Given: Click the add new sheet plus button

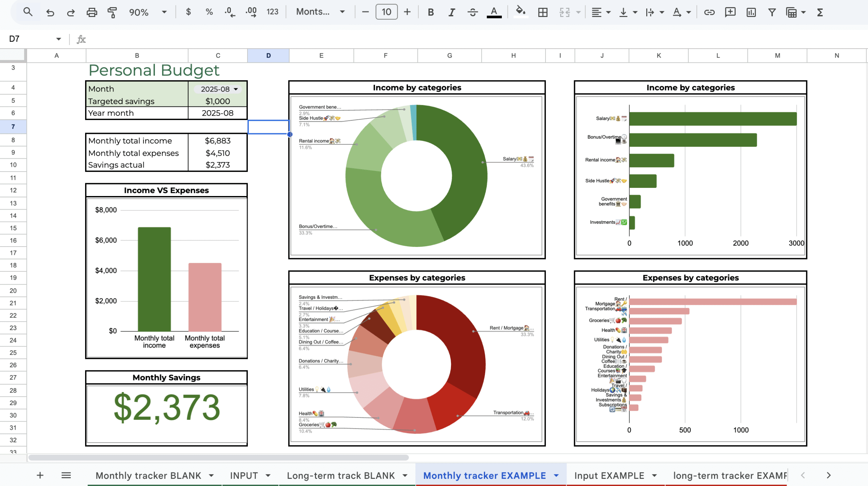Looking at the screenshot, I should click(40, 475).
